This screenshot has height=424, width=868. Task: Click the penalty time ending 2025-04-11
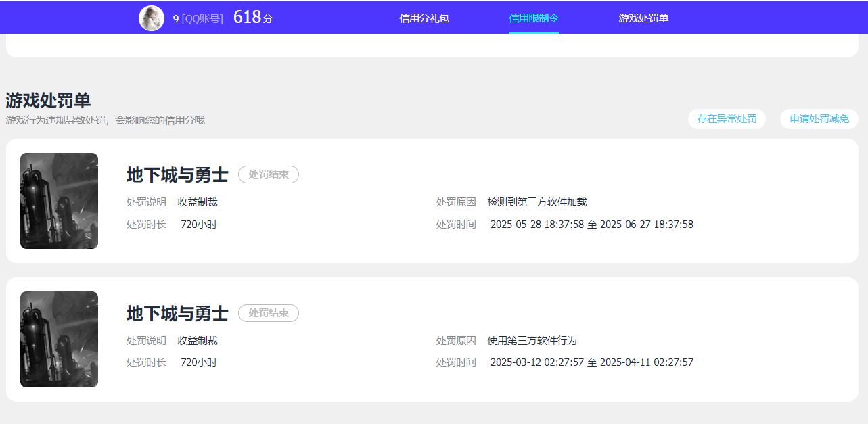click(591, 362)
